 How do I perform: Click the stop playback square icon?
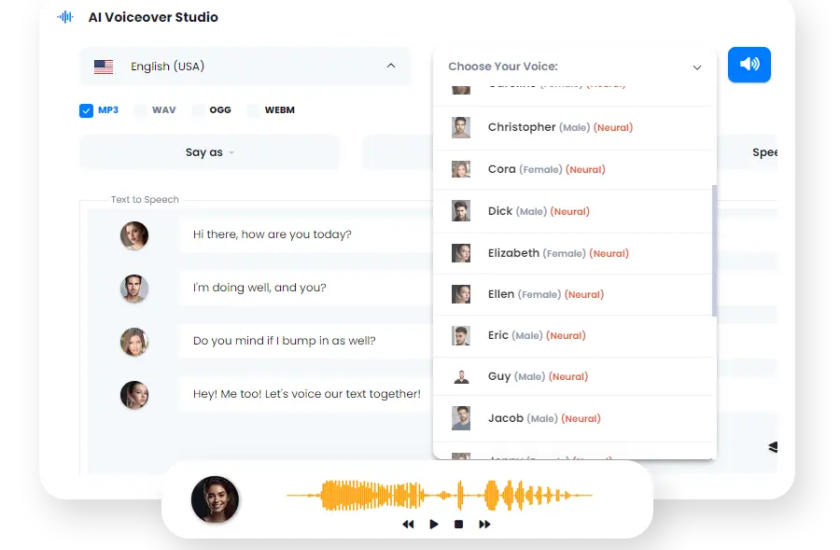click(x=459, y=524)
